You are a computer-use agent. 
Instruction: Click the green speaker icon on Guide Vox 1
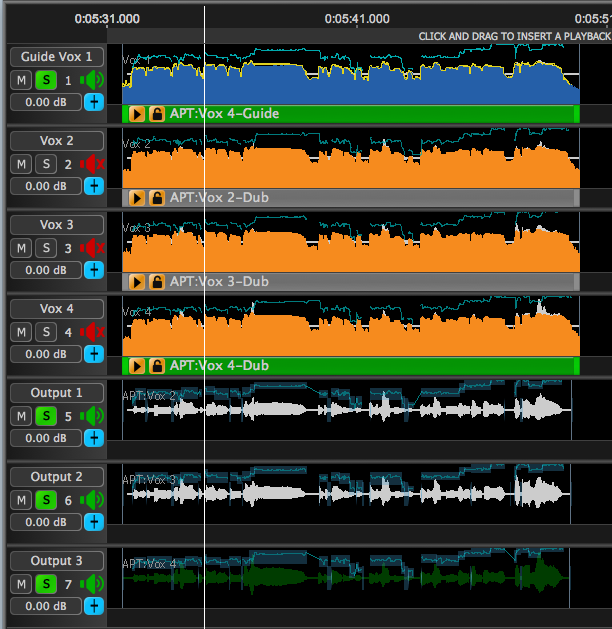[x=93, y=80]
